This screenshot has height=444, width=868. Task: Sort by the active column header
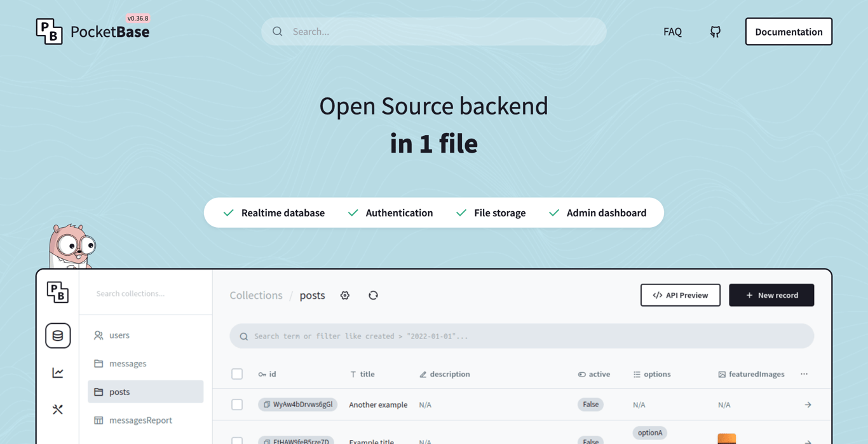[x=594, y=374]
